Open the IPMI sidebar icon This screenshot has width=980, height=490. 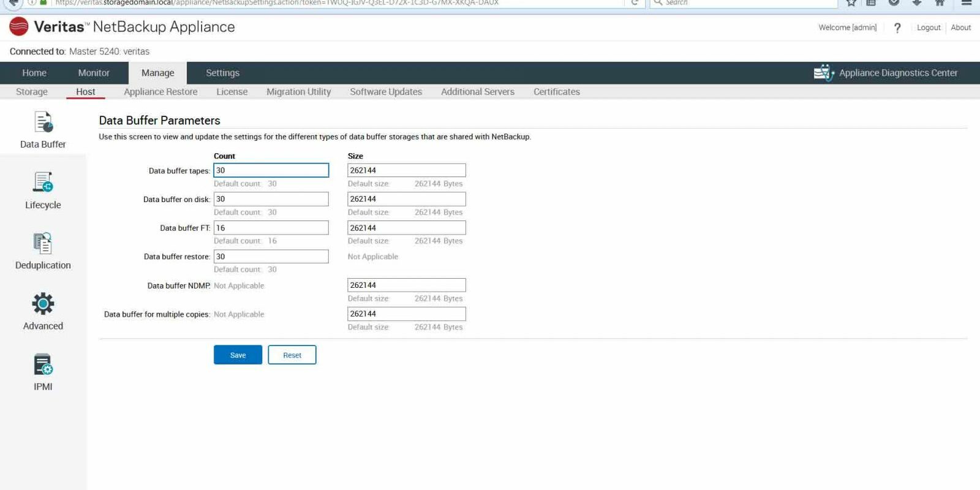43,364
